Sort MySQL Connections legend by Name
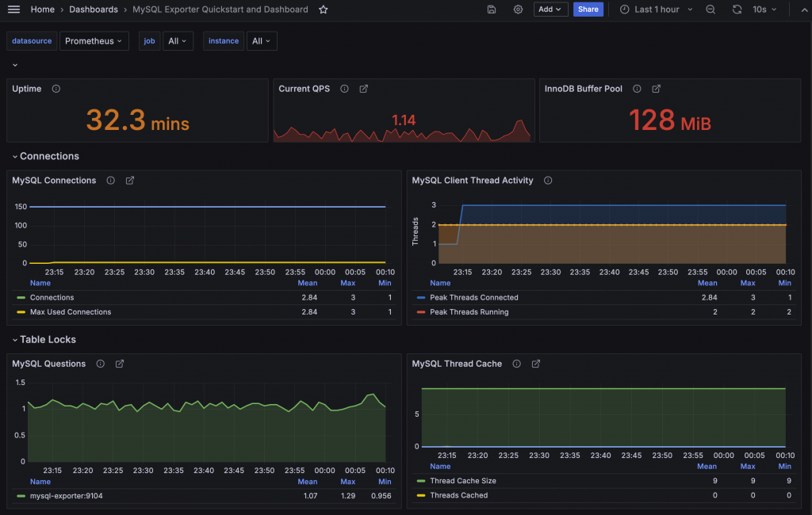Viewport: 812px width, 515px height. click(x=40, y=283)
